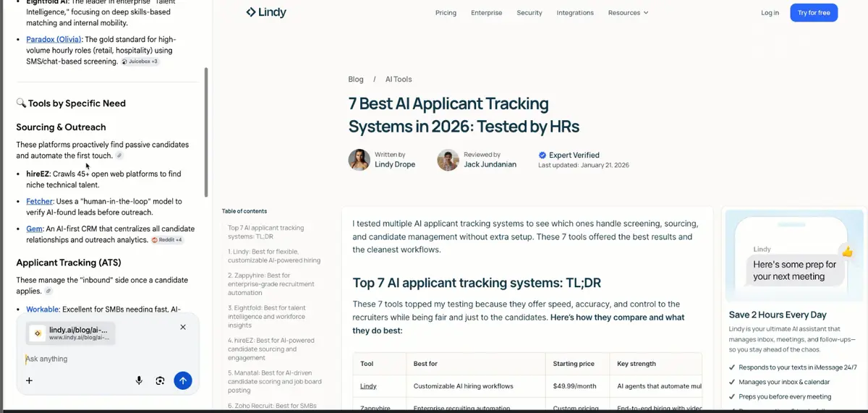This screenshot has width=868, height=413.
Task: Add an attachment with the plus icon
Action: (29, 380)
